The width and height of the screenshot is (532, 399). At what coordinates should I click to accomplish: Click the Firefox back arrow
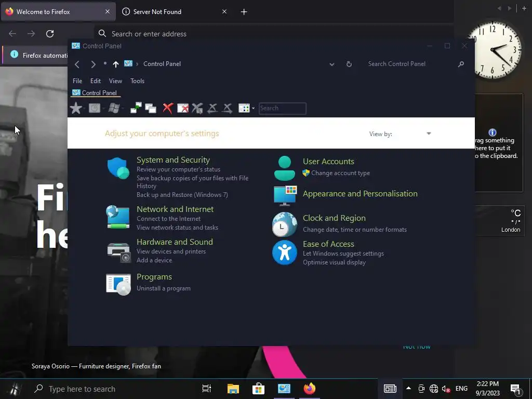click(x=12, y=34)
